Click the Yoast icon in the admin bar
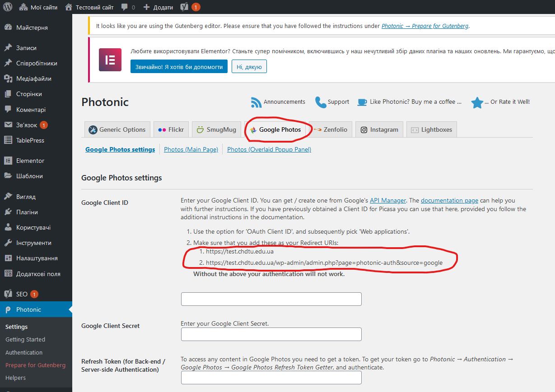The image size is (555, 392). [x=184, y=7]
